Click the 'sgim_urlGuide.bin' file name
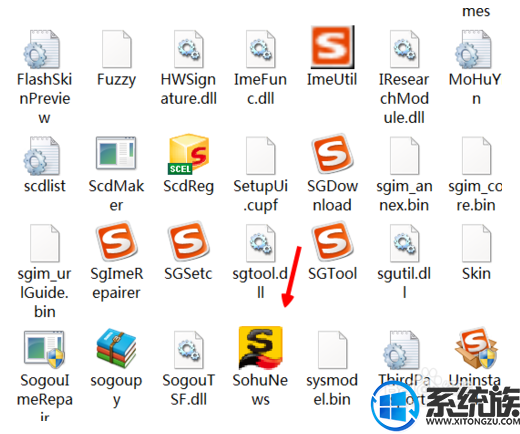520x434 pixels. (x=44, y=293)
